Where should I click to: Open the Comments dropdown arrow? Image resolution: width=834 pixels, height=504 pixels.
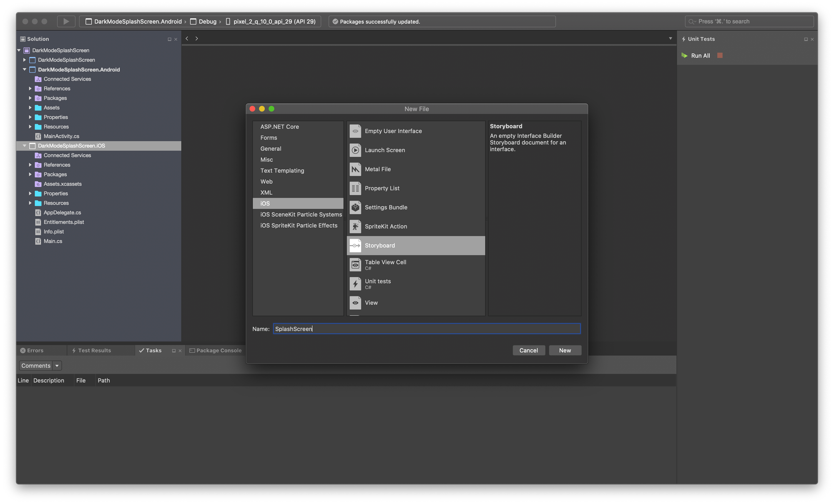(57, 366)
